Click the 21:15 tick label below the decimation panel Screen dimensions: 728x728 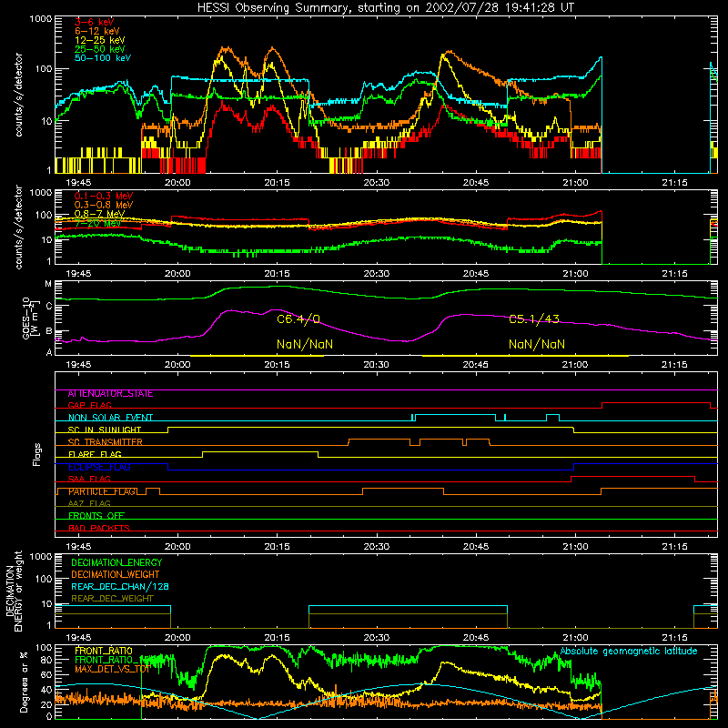coord(674,638)
